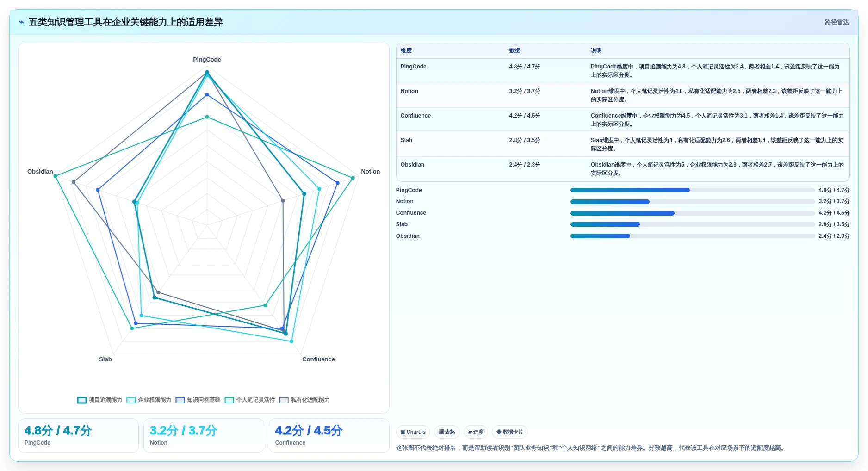Screen dimensions: 868x471
Task: Toggle the 私有化适配能力 legend dataset
Action: click(304, 400)
